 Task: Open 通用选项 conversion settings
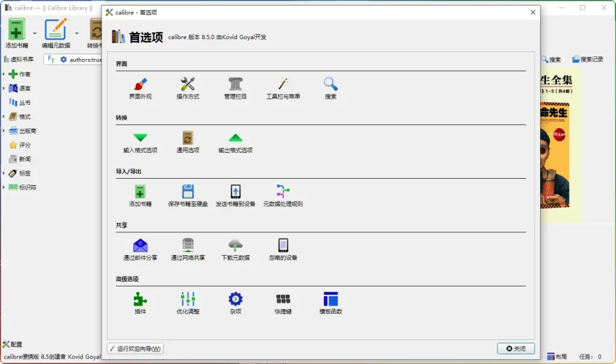(x=188, y=143)
